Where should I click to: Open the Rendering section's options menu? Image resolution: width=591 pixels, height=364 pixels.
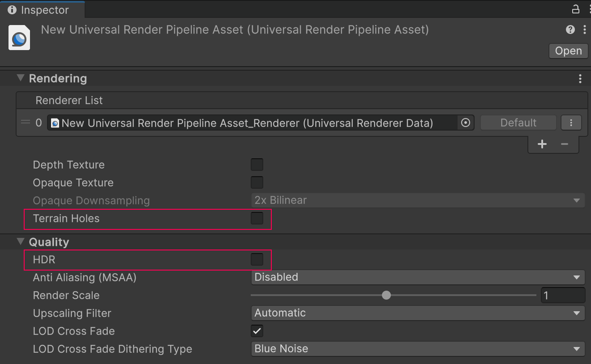click(580, 78)
